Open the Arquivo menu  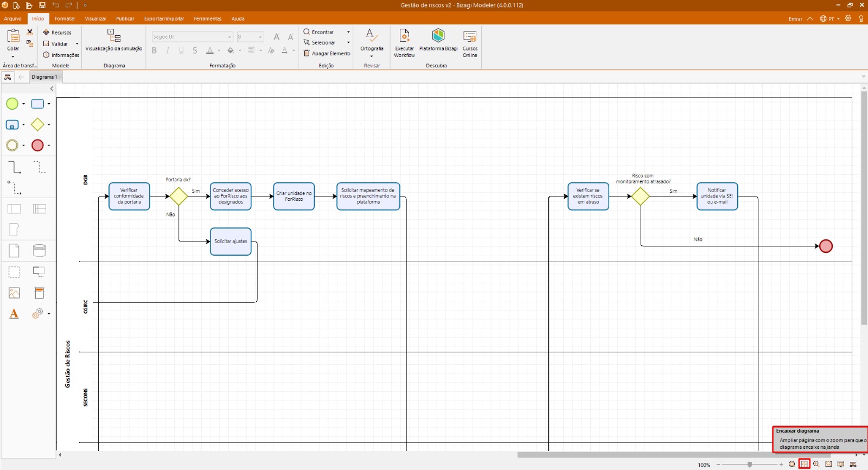point(12,18)
